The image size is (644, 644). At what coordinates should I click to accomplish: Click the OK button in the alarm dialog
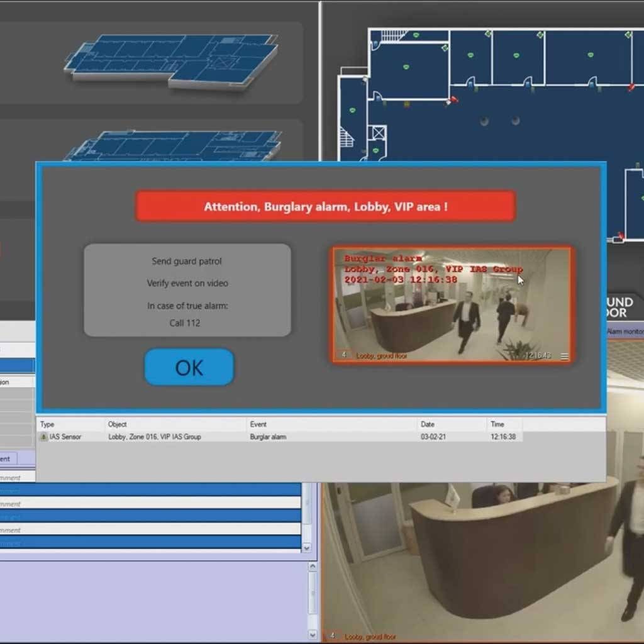tap(189, 367)
